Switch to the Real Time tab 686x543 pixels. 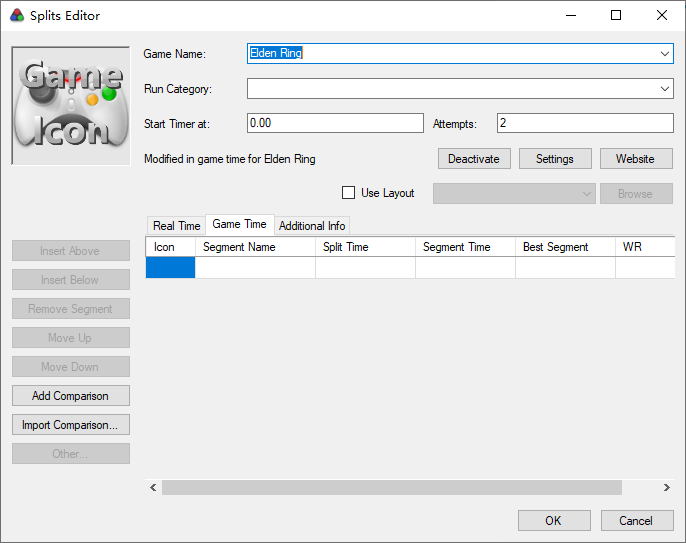click(x=176, y=226)
